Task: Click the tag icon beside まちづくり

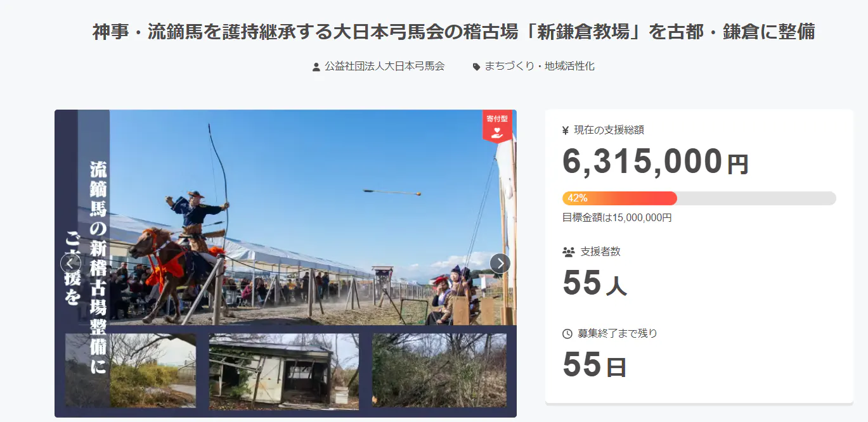Action: tap(477, 67)
